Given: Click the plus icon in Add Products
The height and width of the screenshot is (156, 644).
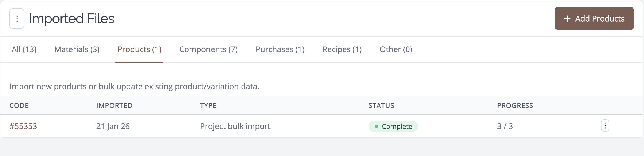Looking at the screenshot, I should click(x=567, y=18).
